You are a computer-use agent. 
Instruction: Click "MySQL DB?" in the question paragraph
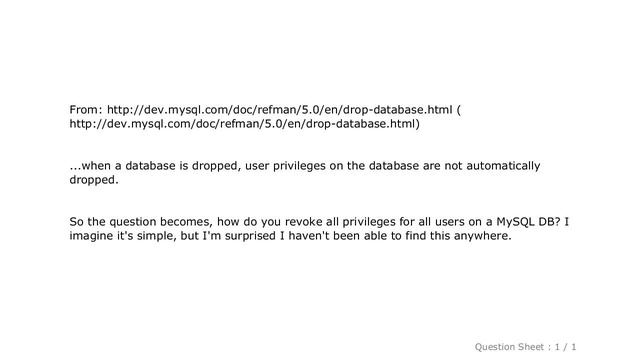pyautogui.click(x=527, y=222)
